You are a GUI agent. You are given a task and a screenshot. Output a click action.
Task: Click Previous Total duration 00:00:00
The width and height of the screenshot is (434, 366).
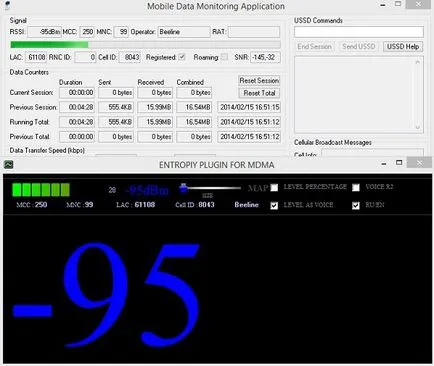point(77,137)
